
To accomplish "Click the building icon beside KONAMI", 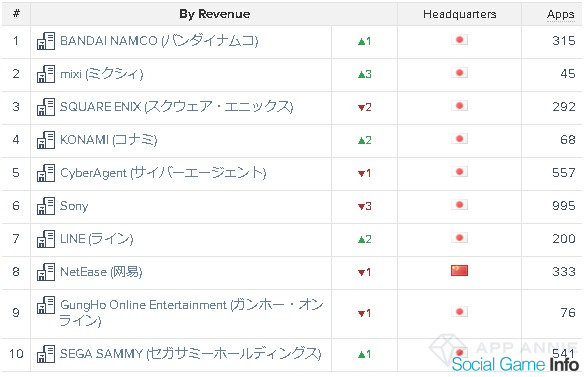I will point(46,140).
